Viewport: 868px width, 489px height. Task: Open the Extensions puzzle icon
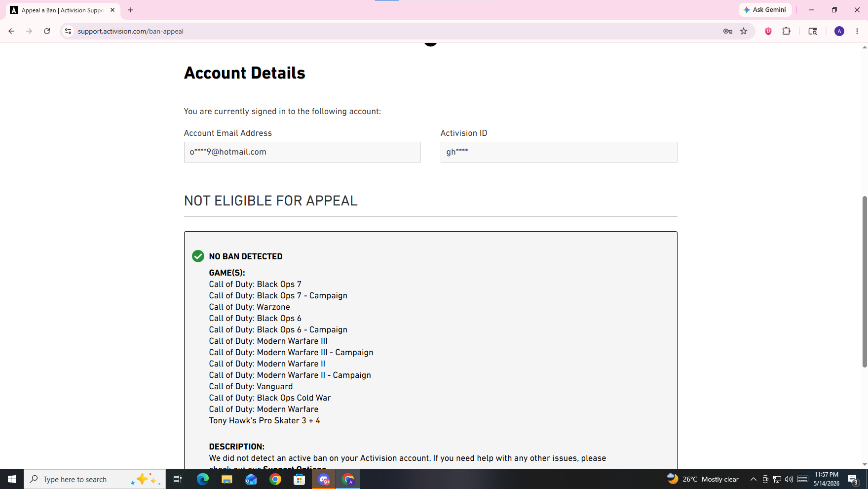(787, 31)
